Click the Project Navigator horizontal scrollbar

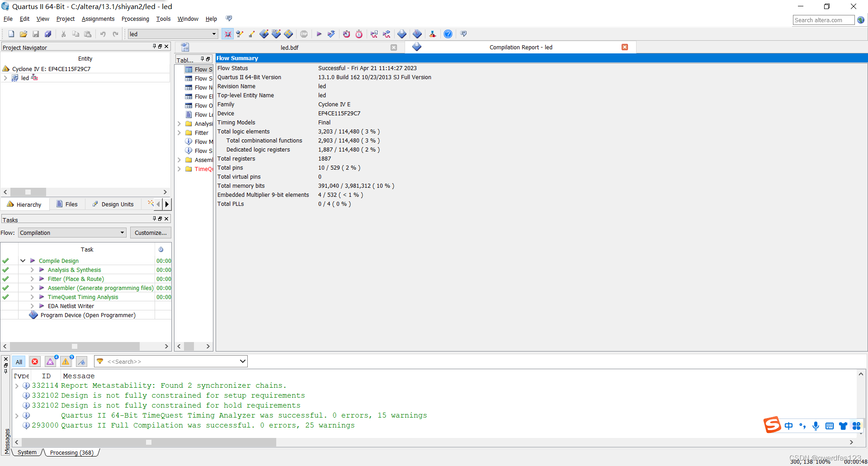click(x=28, y=192)
